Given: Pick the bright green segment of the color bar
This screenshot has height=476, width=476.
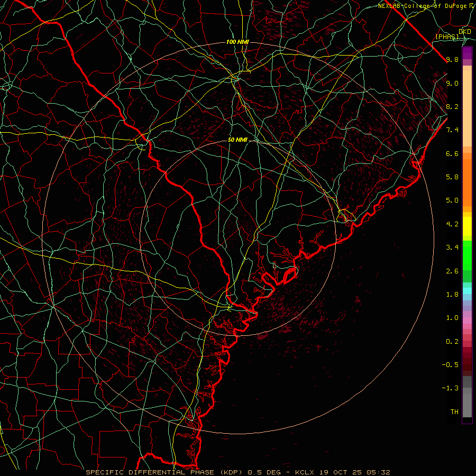Looking at the screenshot, I should pyautogui.click(x=467, y=255).
